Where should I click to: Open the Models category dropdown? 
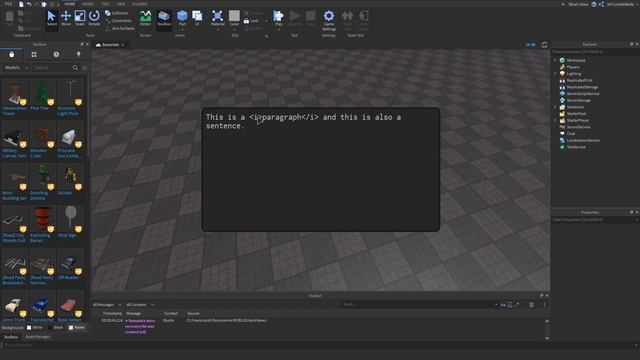point(16,68)
